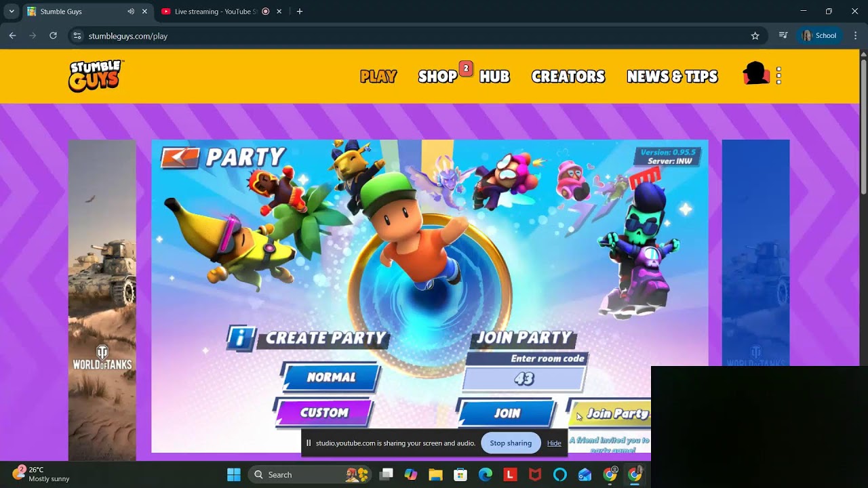868x488 pixels.
Task: Open Chrome's three-dot menu
Action: 855,36
